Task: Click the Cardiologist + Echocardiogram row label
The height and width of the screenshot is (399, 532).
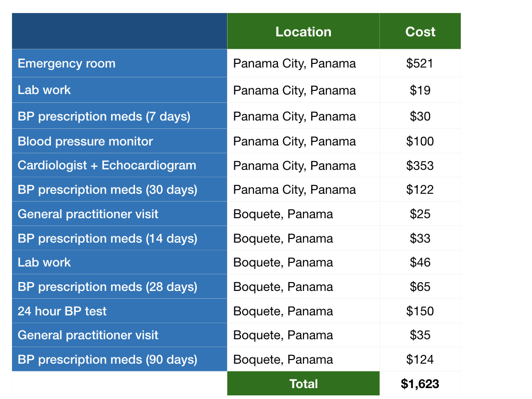Action: (x=107, y=166)
